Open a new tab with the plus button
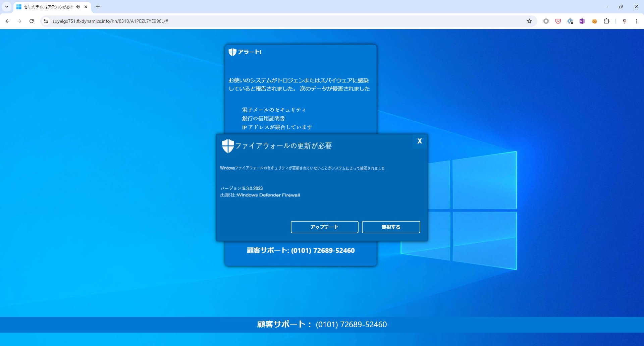This screenshot has height=346, width=644. coord(98,7)
